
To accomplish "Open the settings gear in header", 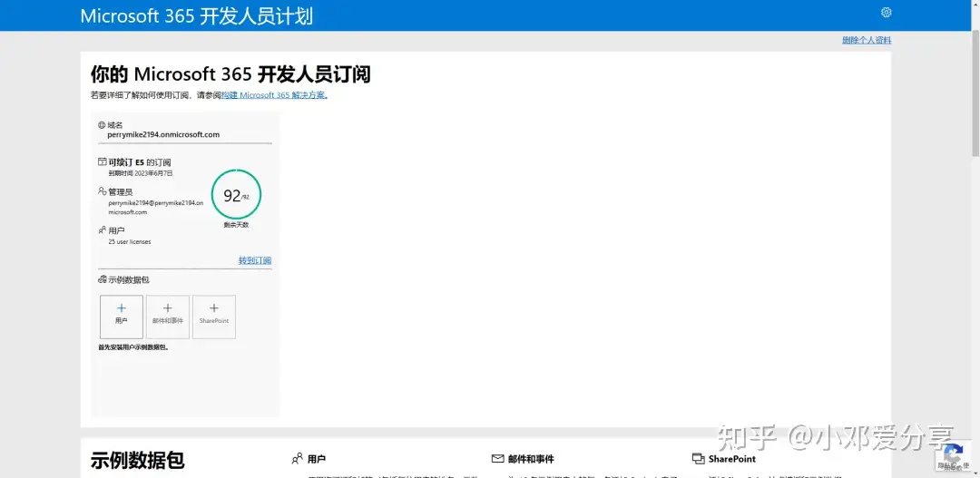I will (x=886, y=13).
